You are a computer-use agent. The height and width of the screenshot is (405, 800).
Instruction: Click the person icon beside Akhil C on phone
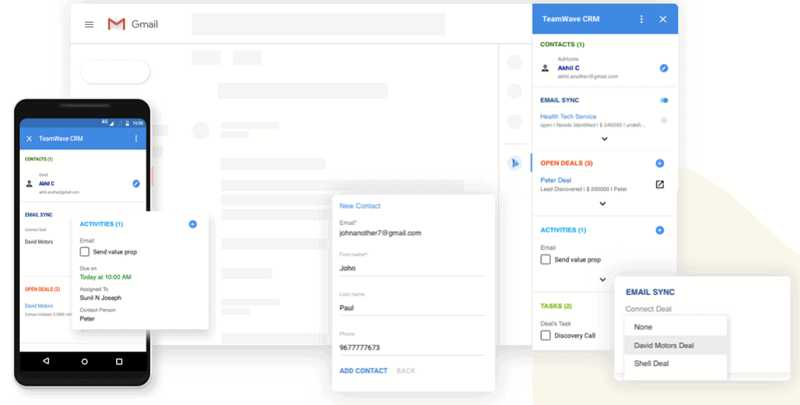(x=29, y=184)
